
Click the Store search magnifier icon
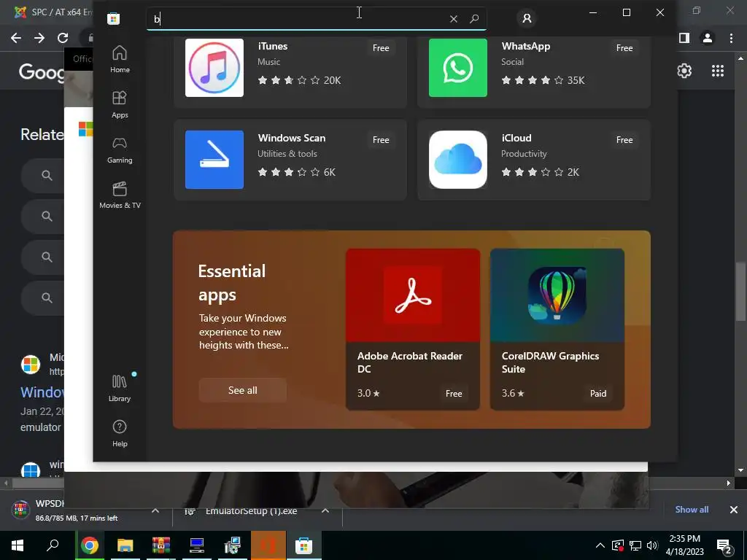coord(474,18)
